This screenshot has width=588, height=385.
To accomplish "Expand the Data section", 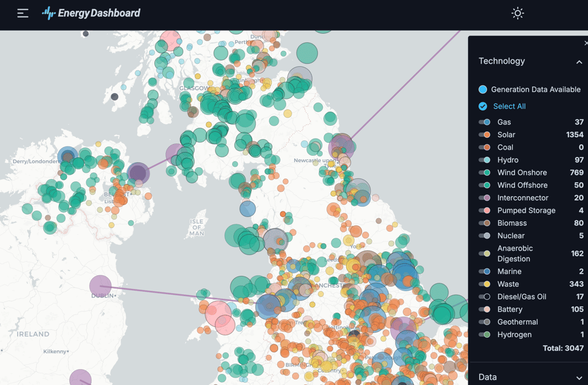I will click(x=579, y=378).
